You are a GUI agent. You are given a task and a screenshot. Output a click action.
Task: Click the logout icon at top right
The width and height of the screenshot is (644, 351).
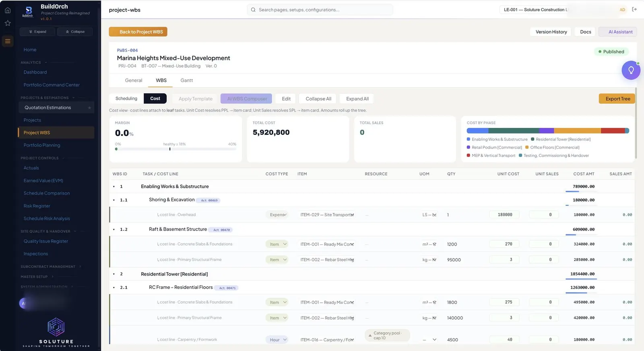[634, 10]
